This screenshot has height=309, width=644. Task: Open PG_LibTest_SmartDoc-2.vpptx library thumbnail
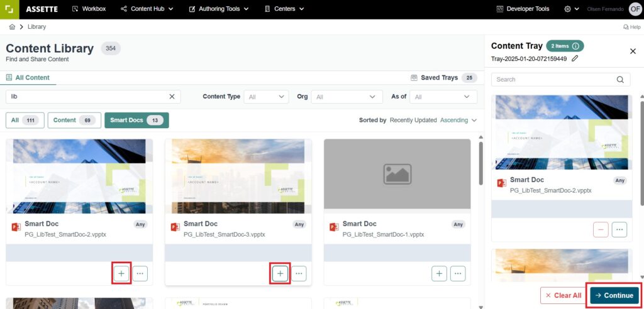pyautogui.click(x=79, y=176)
